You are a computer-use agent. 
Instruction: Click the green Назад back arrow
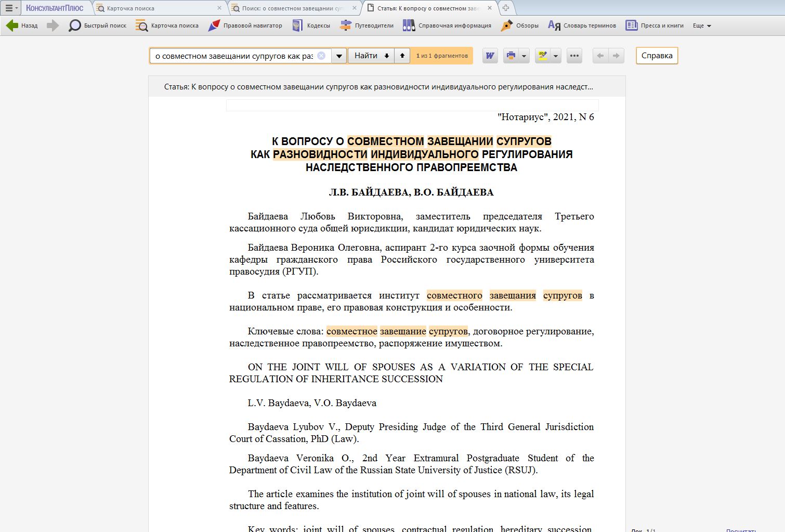tap(12, 25)
